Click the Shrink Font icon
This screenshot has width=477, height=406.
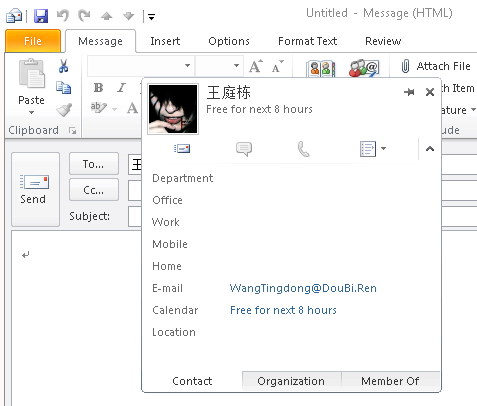pos(277,66)
